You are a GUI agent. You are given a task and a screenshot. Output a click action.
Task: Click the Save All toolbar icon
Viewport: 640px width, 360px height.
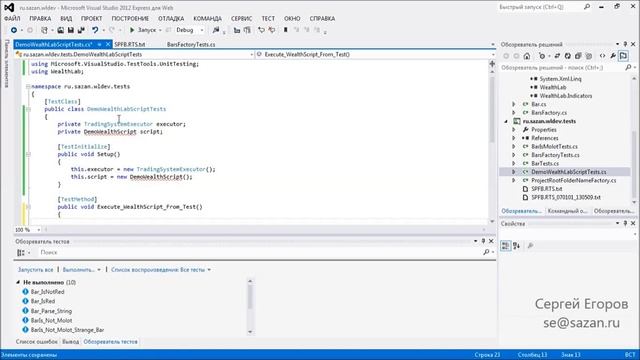point(81,30)
